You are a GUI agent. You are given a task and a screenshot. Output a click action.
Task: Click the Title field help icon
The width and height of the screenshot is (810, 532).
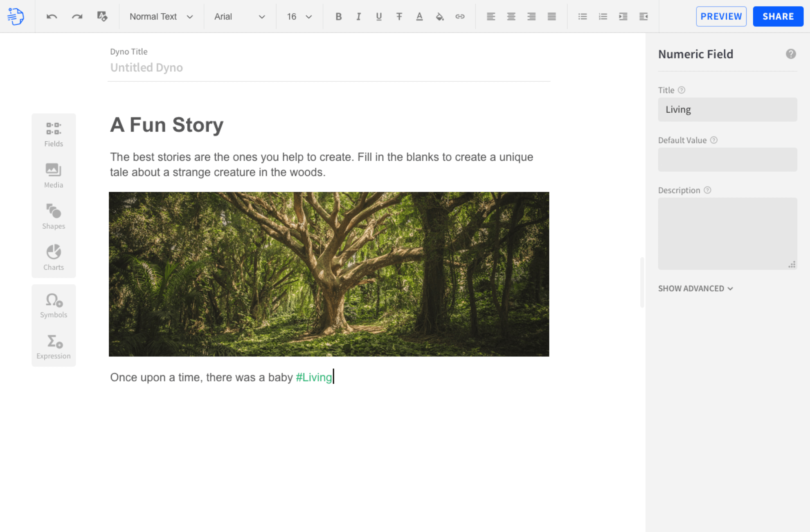point(682,90)
